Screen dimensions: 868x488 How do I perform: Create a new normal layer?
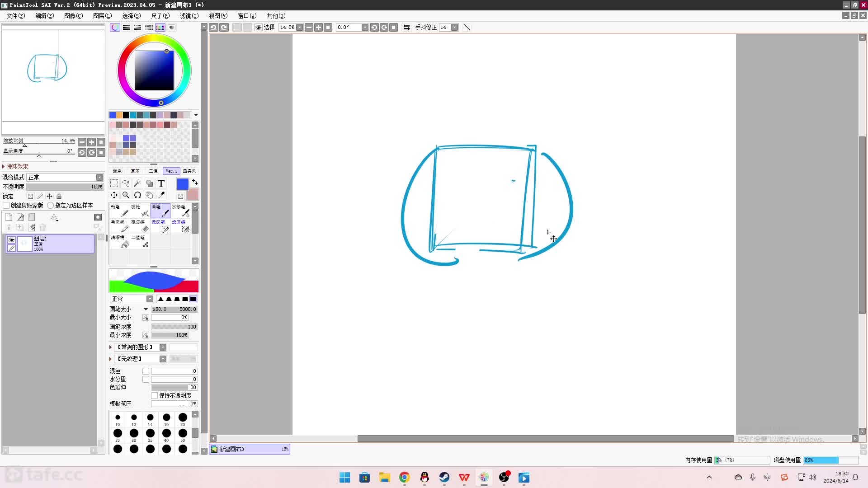pos(9,217)
